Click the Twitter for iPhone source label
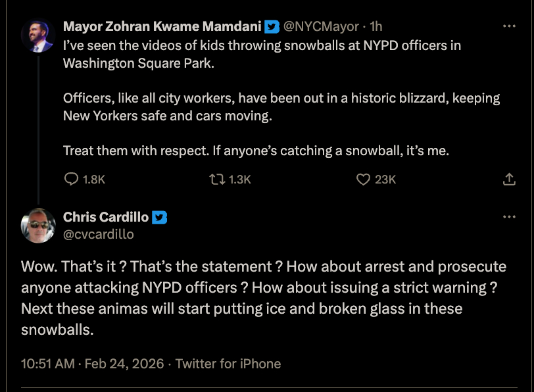 pos(228,364)
